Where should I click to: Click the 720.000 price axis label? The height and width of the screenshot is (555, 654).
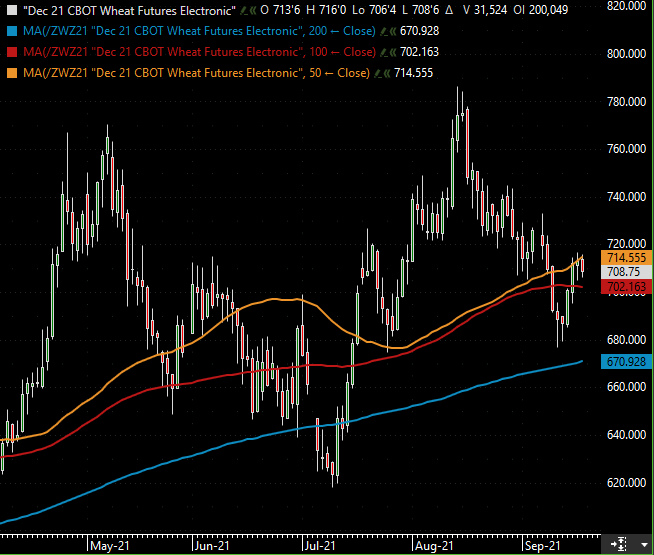tap(626, 244)
